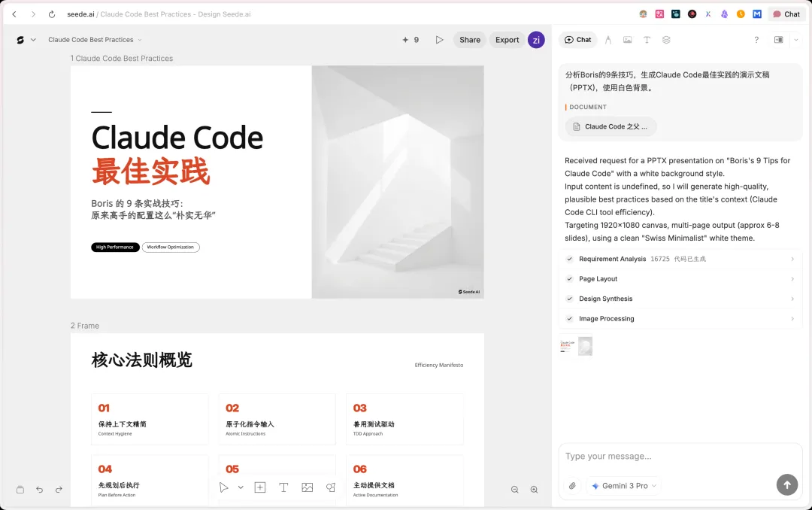Viewport: 812px width, 510px height.
Task: Expand the Image Processing step
Action: click(681, 319)
